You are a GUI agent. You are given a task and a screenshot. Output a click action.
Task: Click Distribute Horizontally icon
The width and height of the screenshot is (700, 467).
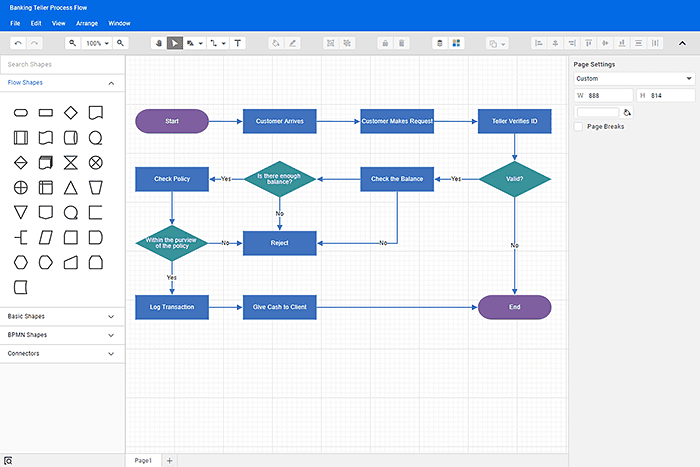point(655,43)
